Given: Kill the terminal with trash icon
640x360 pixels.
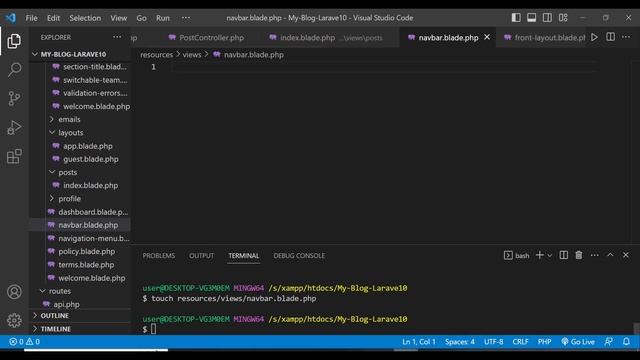Looking at the screenshot, I should (x=579, y=255).
